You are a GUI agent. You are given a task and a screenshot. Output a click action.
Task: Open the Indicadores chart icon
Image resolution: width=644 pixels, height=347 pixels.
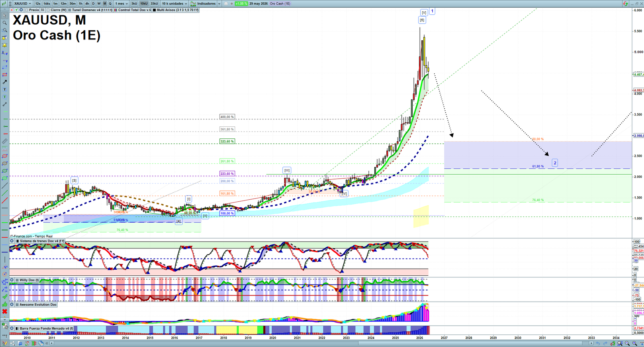[x=193, y=4]
